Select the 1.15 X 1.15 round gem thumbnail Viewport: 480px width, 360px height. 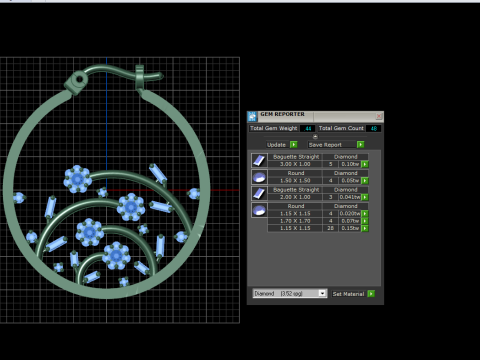[x=259, y=210]
